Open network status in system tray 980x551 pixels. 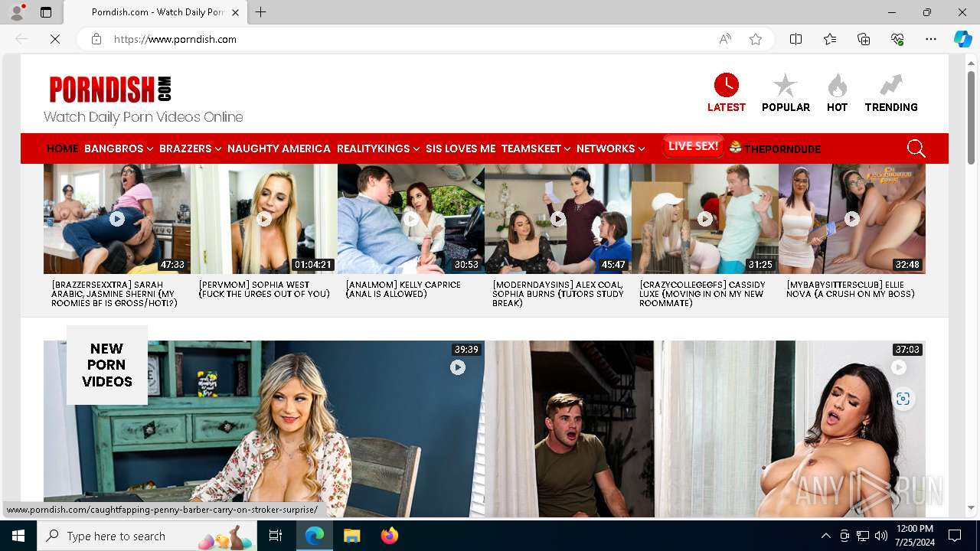pyautogui.click(x=863, y=536)
